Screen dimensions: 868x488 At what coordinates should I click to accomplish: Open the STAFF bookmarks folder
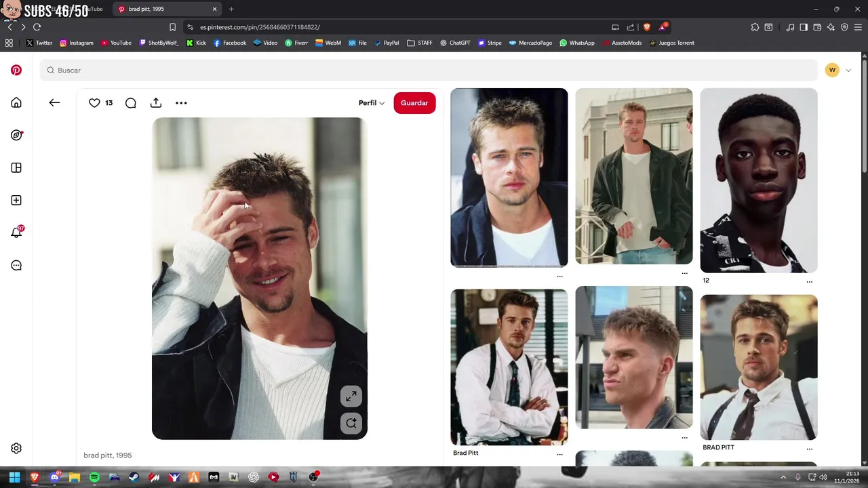[420, 43]
